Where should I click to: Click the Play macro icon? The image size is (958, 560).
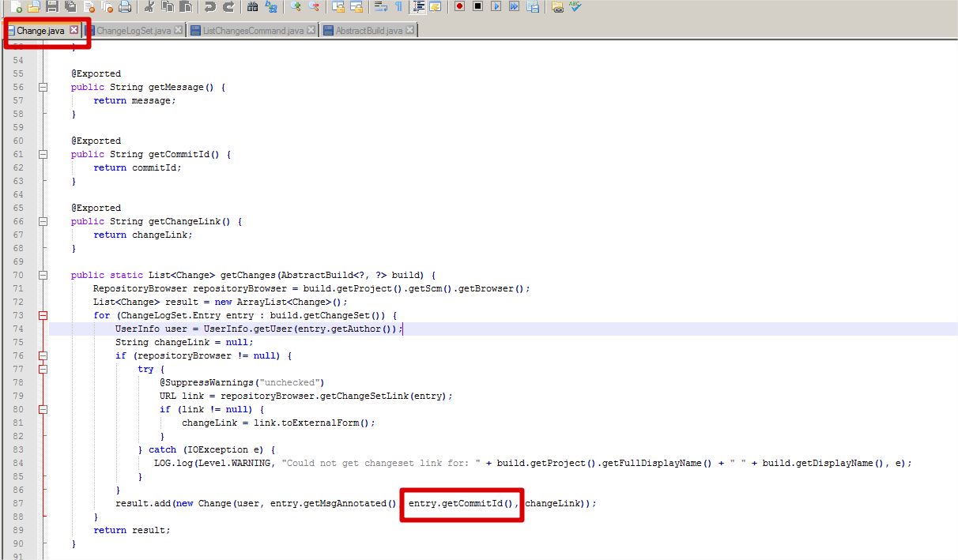point(496,7)
